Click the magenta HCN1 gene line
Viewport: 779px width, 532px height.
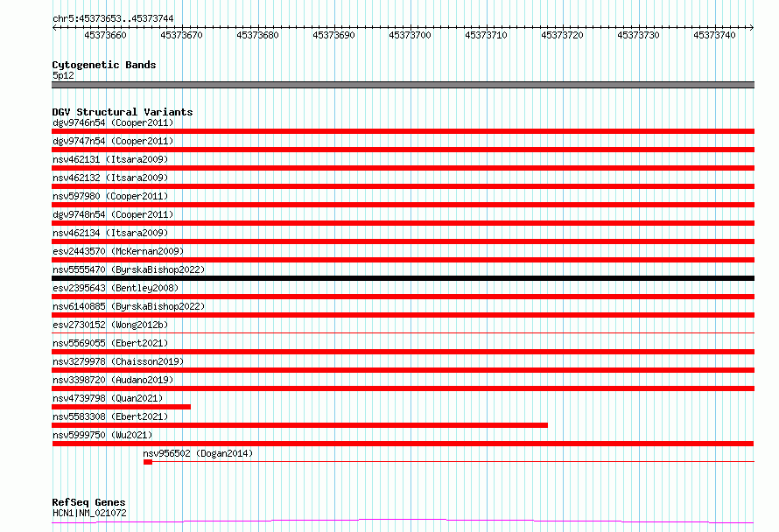click(403, 521)
